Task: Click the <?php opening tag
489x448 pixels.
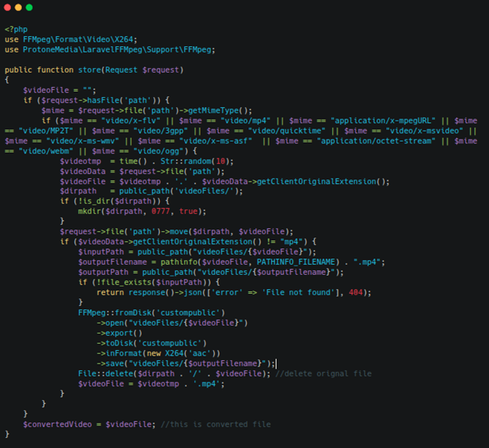Action: [x=16, y=28]
